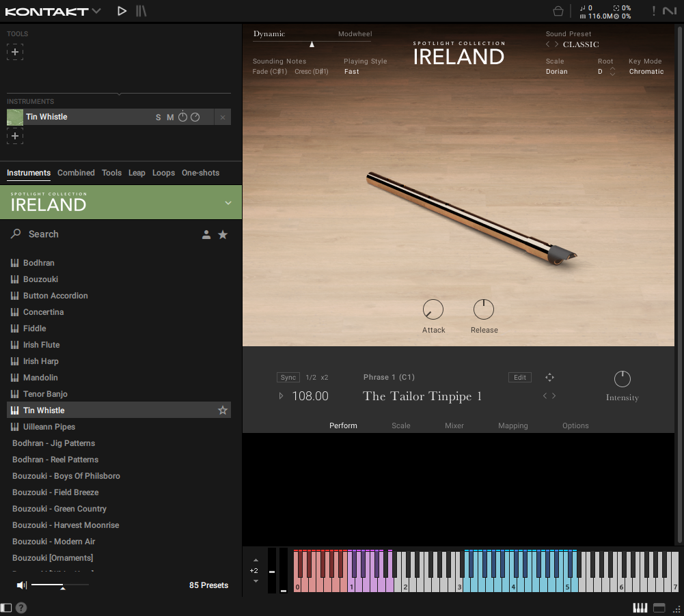
Task: Load the Uilleann Pipes preset
Action: pos(49,427)
